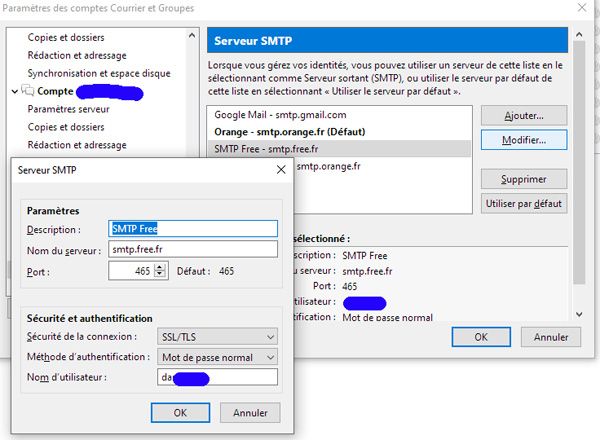600x440 pixels.
Task: Increase port number with spinner up arrow
Action: pyautogui.click(x=160, y=267)
